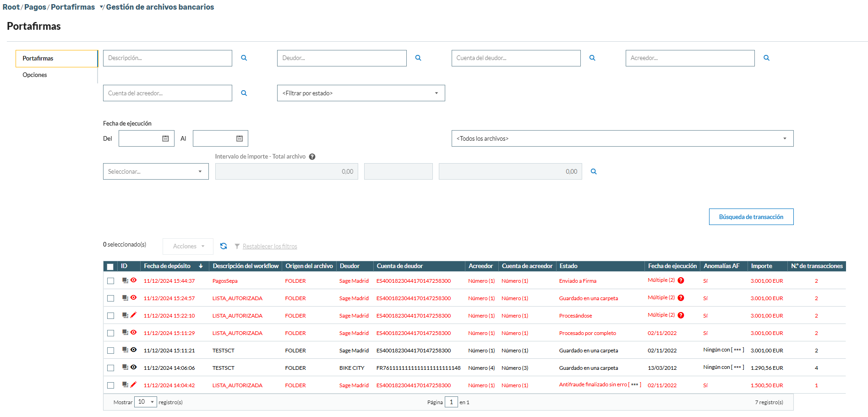Click the Búsqueda de transacción button
The image size is (868, 417).
click(751, 217)
